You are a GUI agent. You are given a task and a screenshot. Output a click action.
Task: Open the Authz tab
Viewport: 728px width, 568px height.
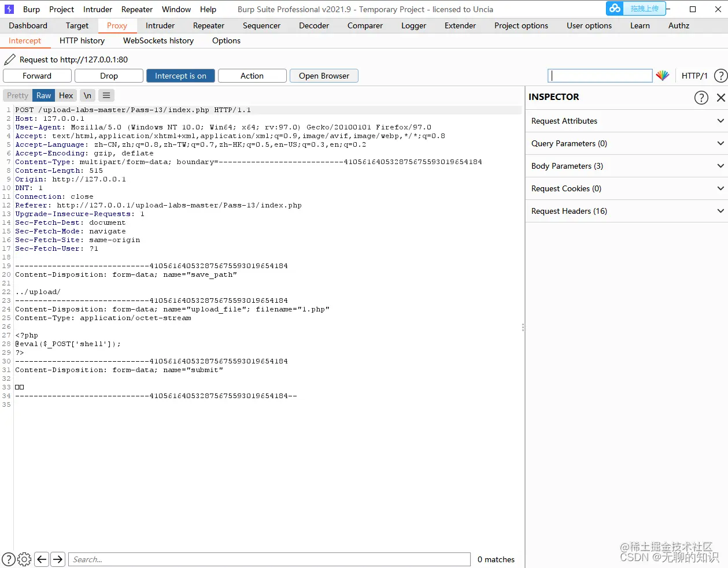679,25
